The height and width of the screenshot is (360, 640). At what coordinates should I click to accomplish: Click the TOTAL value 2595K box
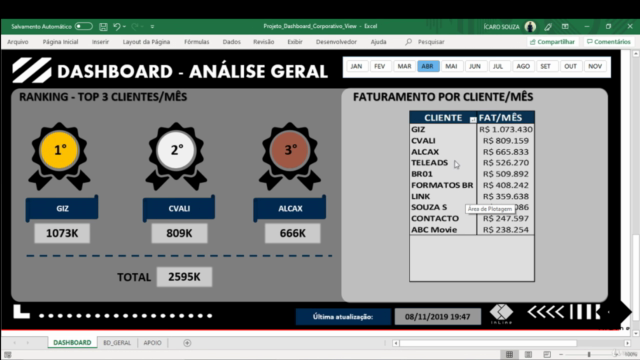point(184,277)
